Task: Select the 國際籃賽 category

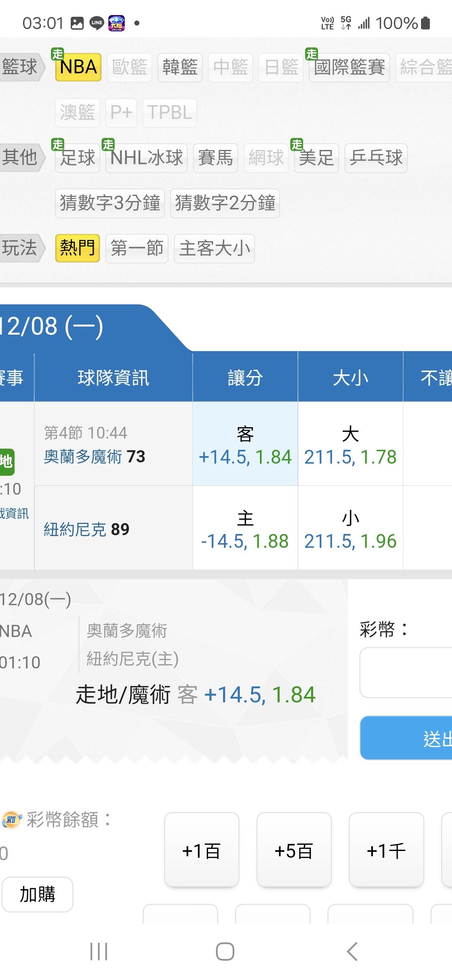Action: pos(349,67)
